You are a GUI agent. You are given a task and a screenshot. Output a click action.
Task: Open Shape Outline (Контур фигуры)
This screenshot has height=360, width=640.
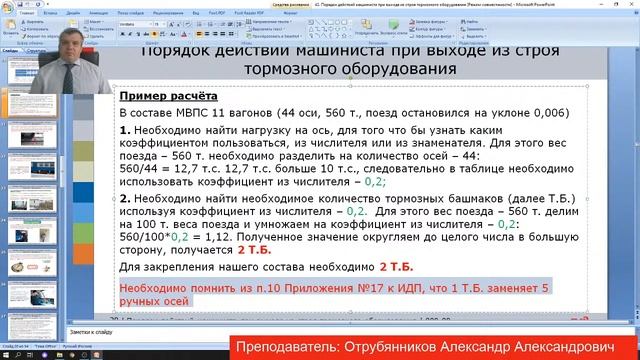[427, 29]
